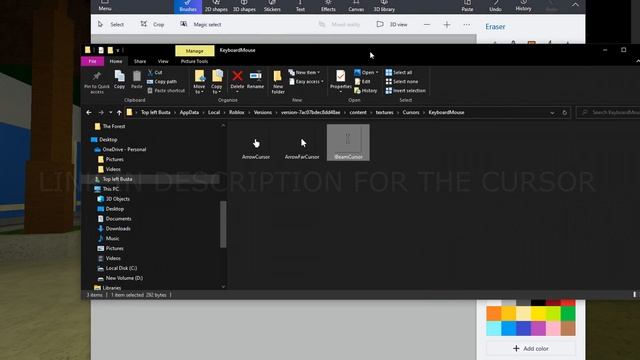Open 2D shapes in Paint 3D

point(216,6)
